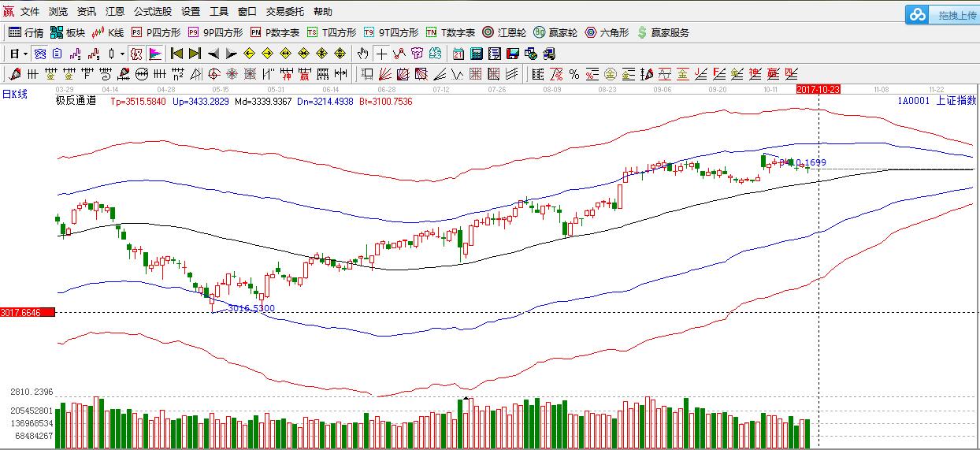Expand the candlestick style dropdown arrow

point(122,54)
